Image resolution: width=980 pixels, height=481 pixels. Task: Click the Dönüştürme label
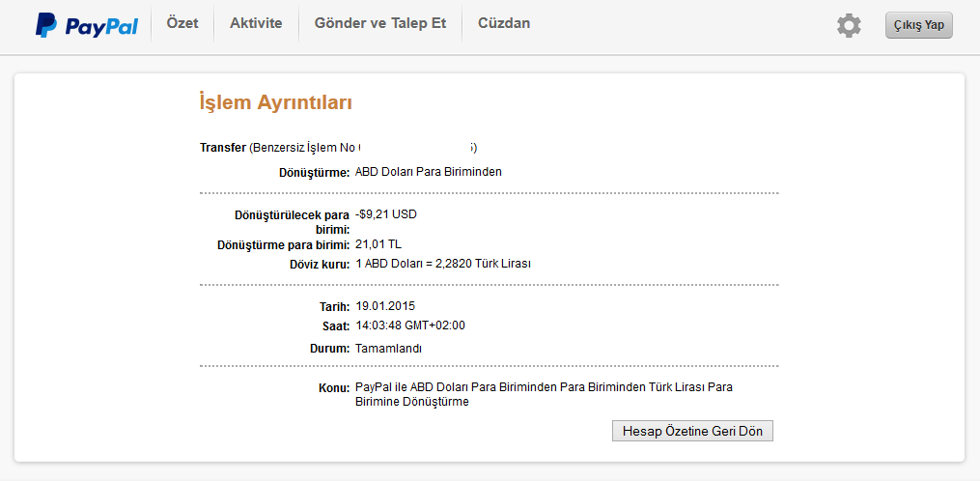coord(315,173)
